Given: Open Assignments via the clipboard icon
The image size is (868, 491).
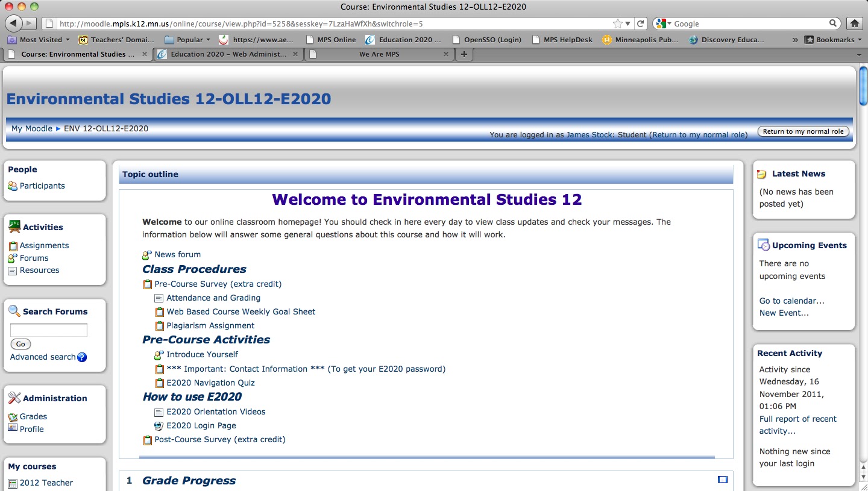Looking at the screenshot, I should pos(13,245).
